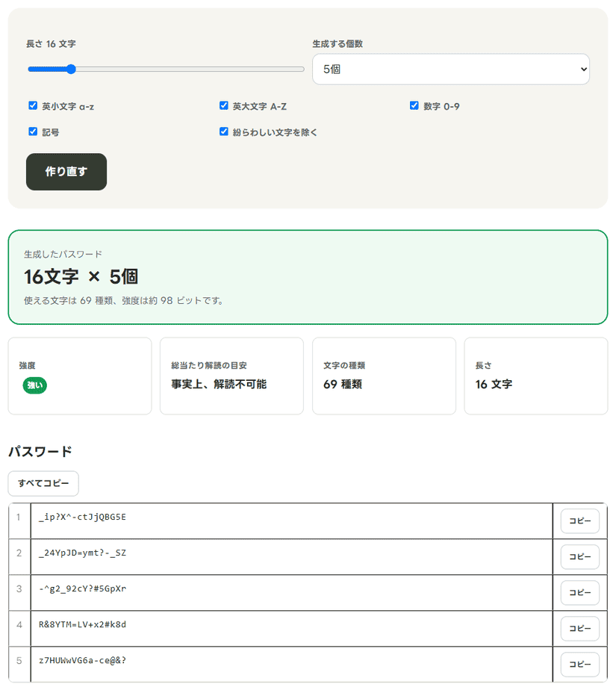Click password text -^g2_92cY?#5GpXr
The image size is (616, 690).
tap(82, 588)
